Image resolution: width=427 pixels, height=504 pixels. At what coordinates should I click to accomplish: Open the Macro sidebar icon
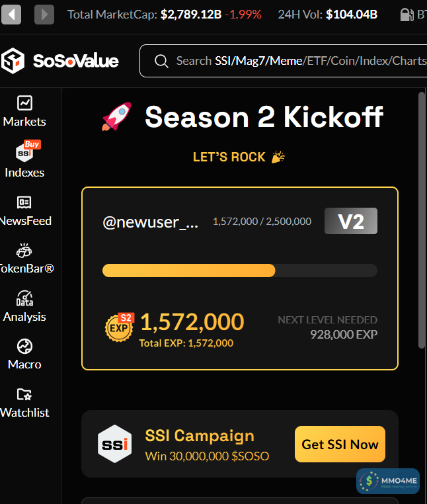(24, 346)
